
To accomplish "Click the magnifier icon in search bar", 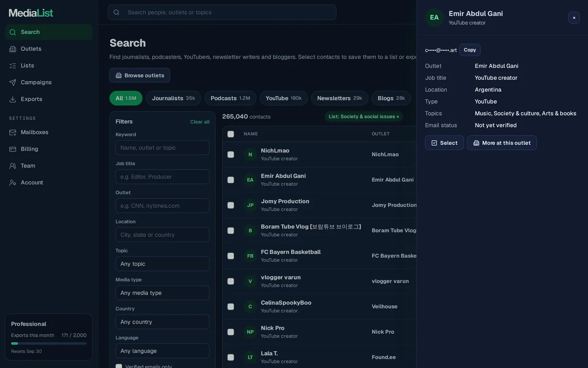I will click(x=116, y=12).
